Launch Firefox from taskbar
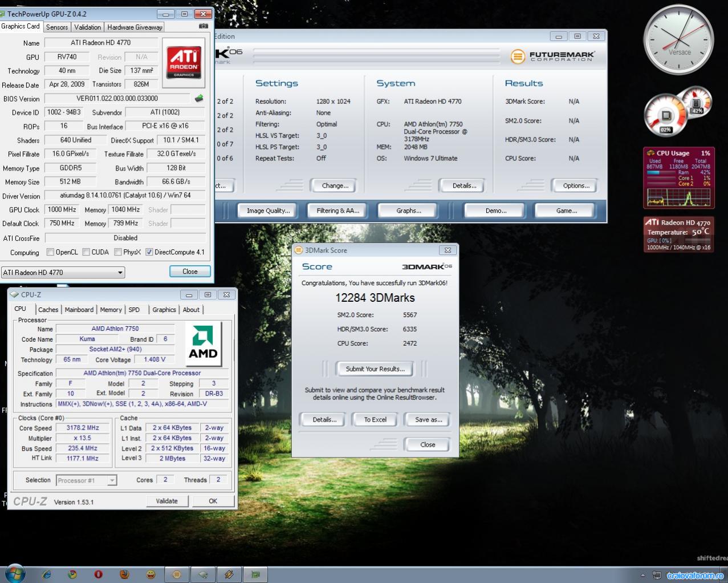 (x=124, y=574)
